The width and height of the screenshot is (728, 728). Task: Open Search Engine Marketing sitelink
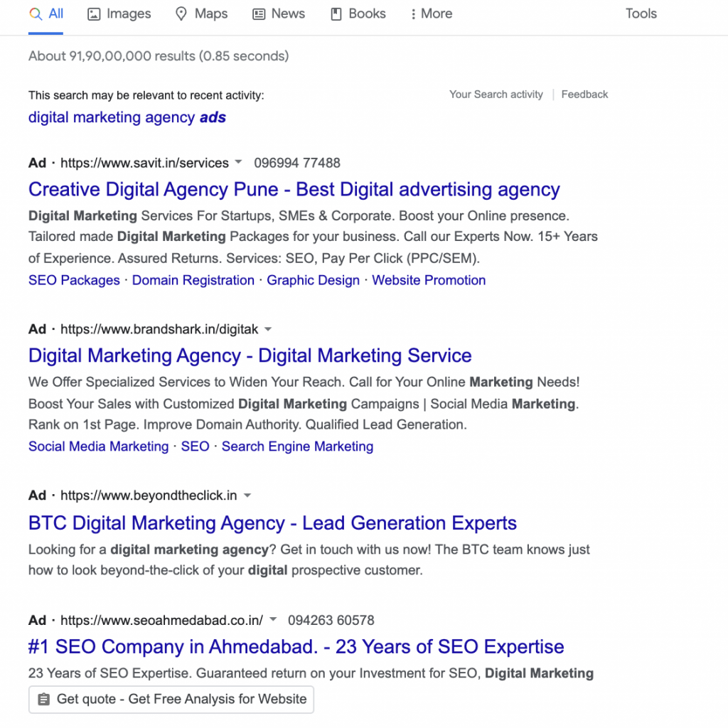[x=298, y=446]
